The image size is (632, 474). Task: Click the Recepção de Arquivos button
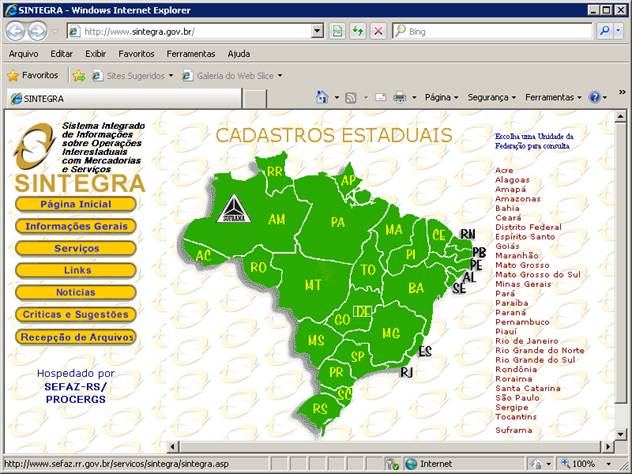(x=76, y=337)
